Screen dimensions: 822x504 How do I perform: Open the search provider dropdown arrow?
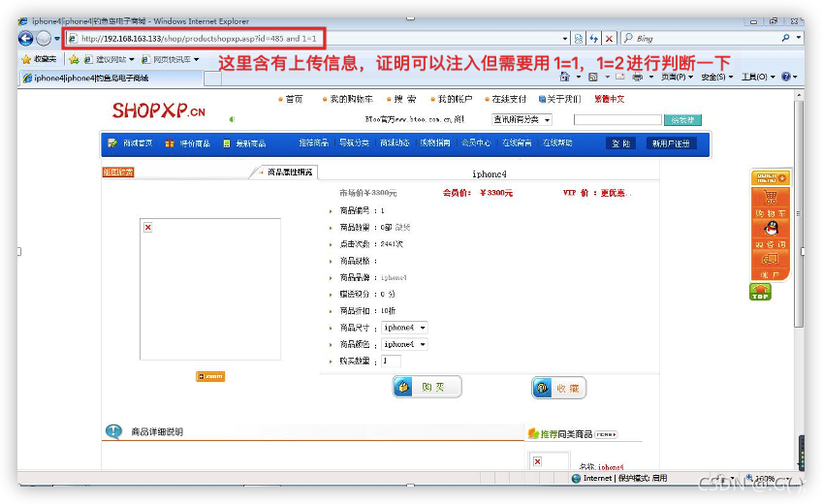[798, 38]
